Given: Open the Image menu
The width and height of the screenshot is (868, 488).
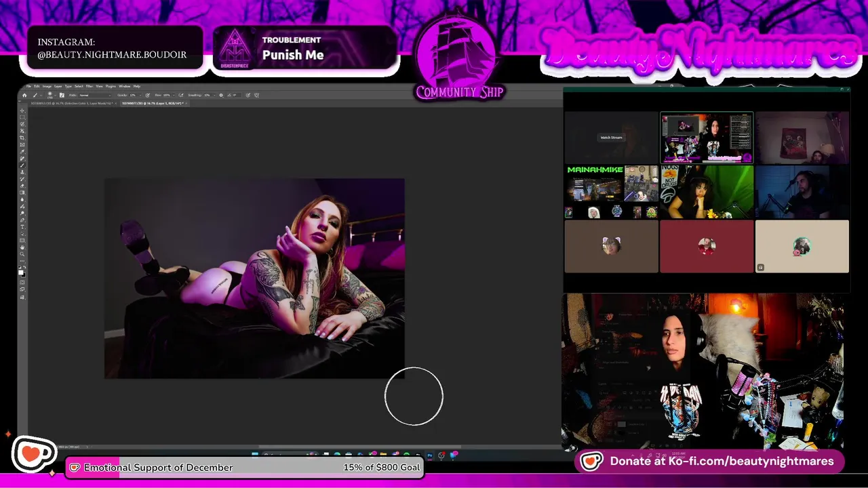Looking at the screenshot, I should coord(47,86).
